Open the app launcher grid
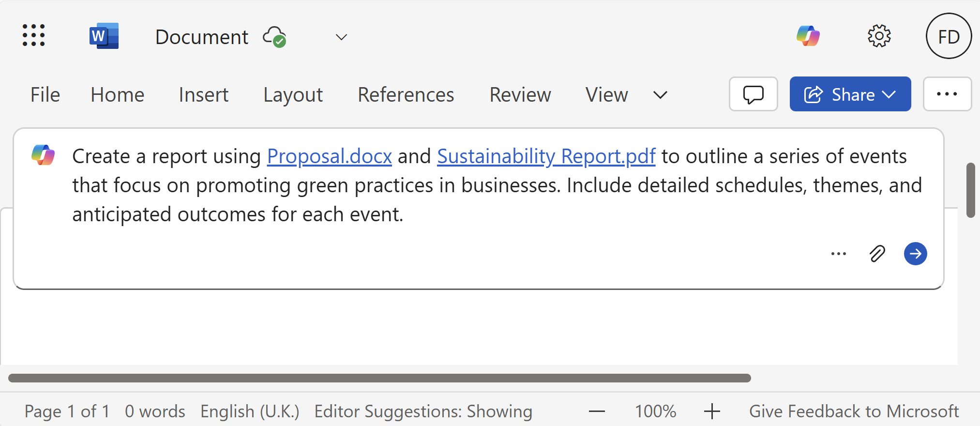Image resolution: width=980 pixels, height=426 pixels. pos(34,36)
